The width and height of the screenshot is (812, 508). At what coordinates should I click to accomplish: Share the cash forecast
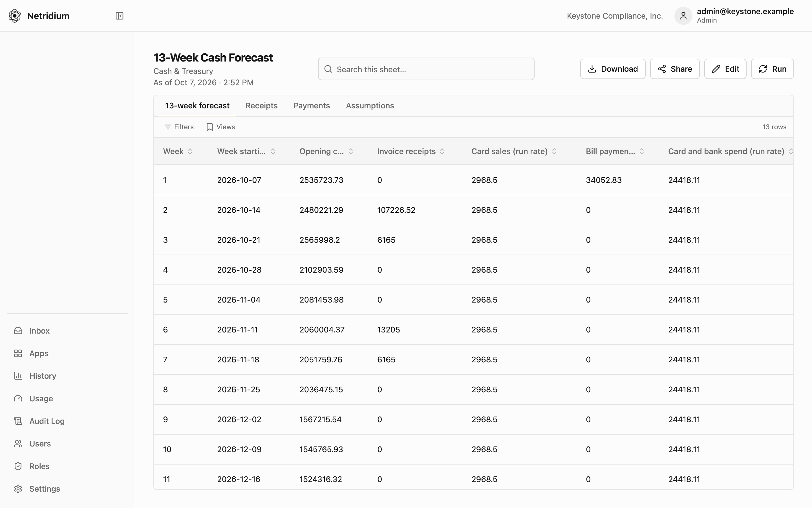[675, 69]
